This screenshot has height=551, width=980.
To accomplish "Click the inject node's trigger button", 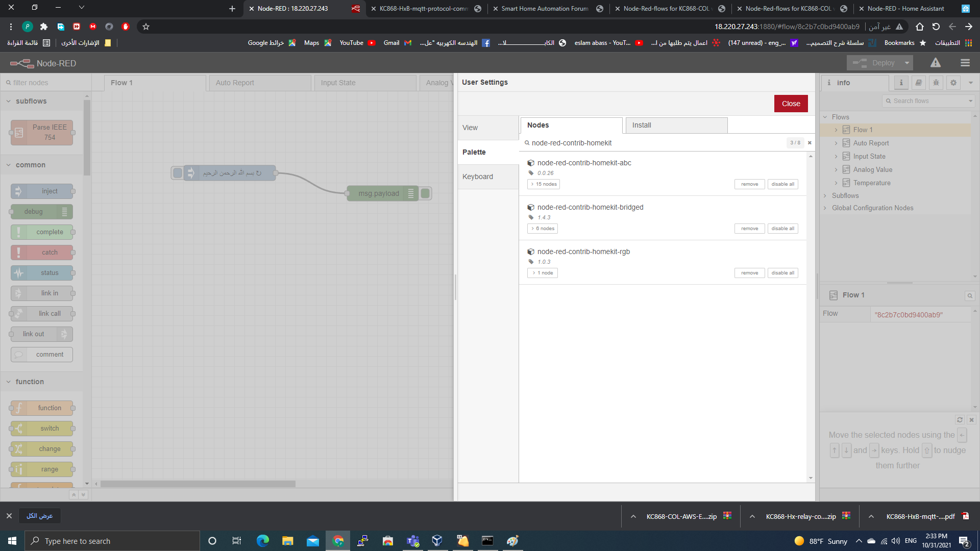I will pyautogui.click(x=177, y=173).
